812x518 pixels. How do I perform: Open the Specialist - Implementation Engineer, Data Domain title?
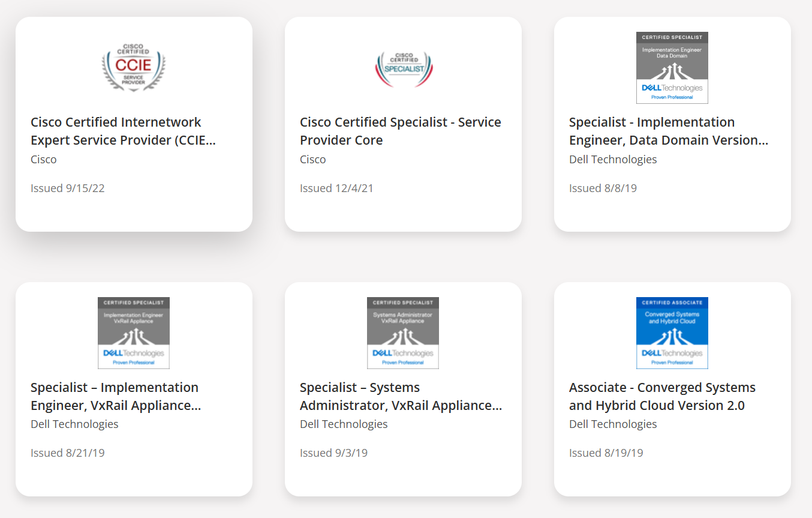click(x=669, y=131)
